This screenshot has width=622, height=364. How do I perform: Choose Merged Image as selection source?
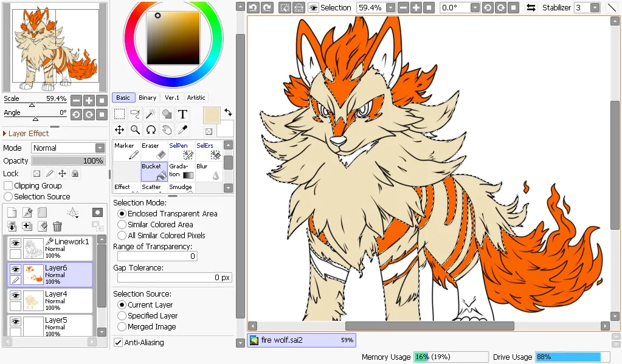(x=122, y=327)
